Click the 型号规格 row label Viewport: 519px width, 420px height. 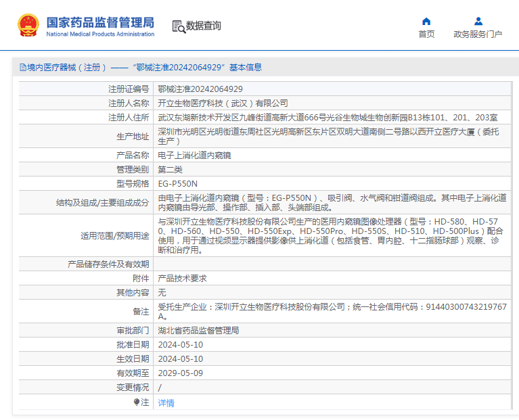[x=133, y=183]
